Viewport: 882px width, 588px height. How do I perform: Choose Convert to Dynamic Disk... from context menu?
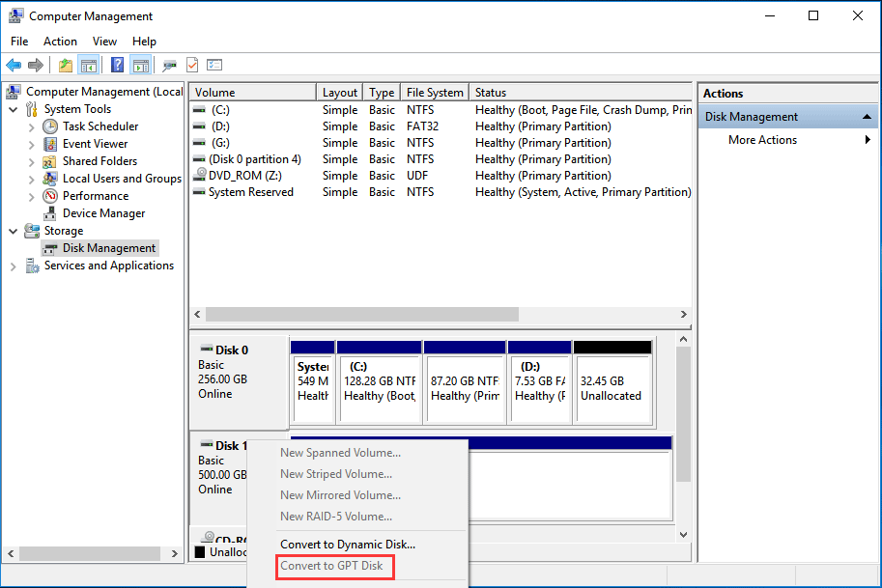point(348,545)
